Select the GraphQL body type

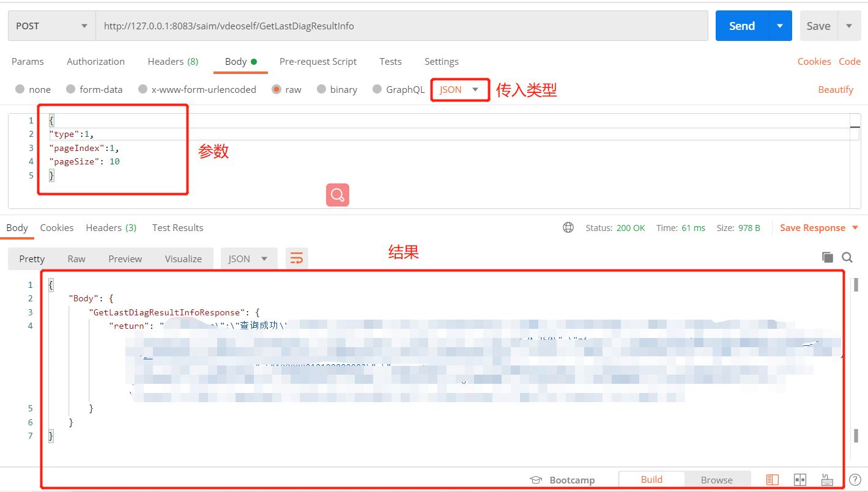coord(398,89)
